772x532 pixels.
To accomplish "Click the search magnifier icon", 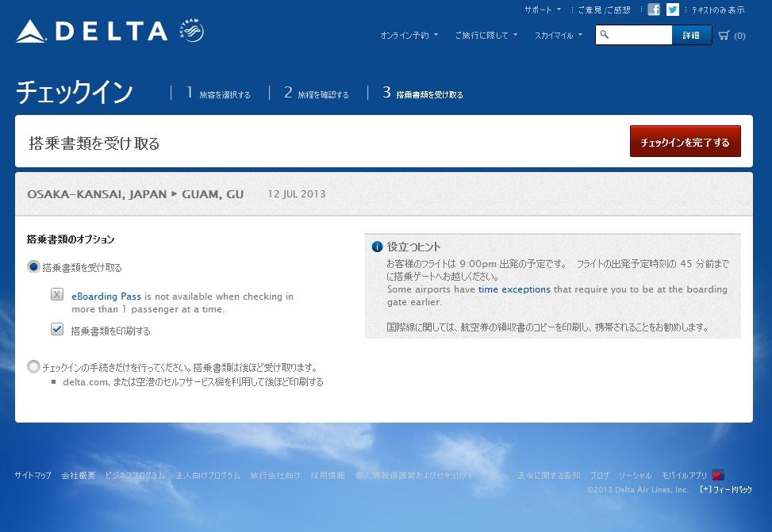I will pyautogui.click(x=605, y=34).
